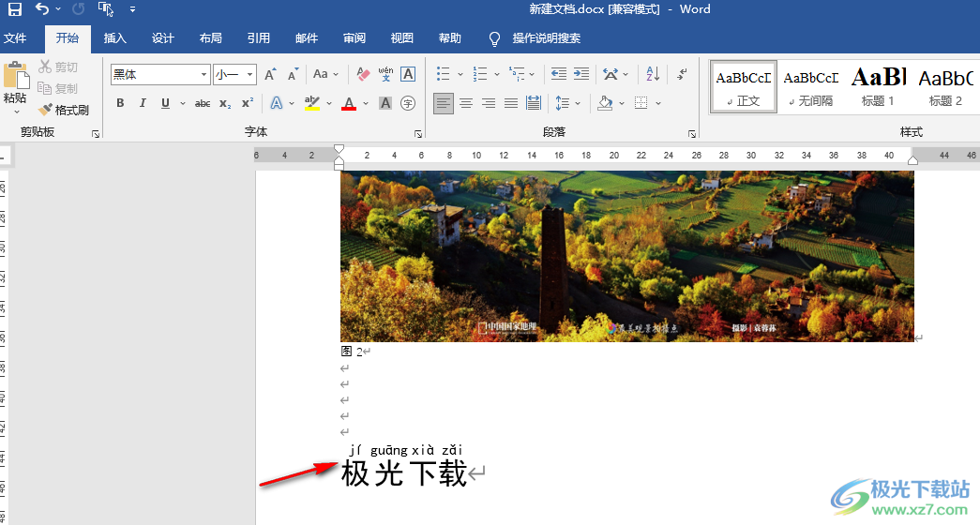Open the paragraph shading paint bucket
The height and width of the screenshot is (525, 980).
click(605, 103)
